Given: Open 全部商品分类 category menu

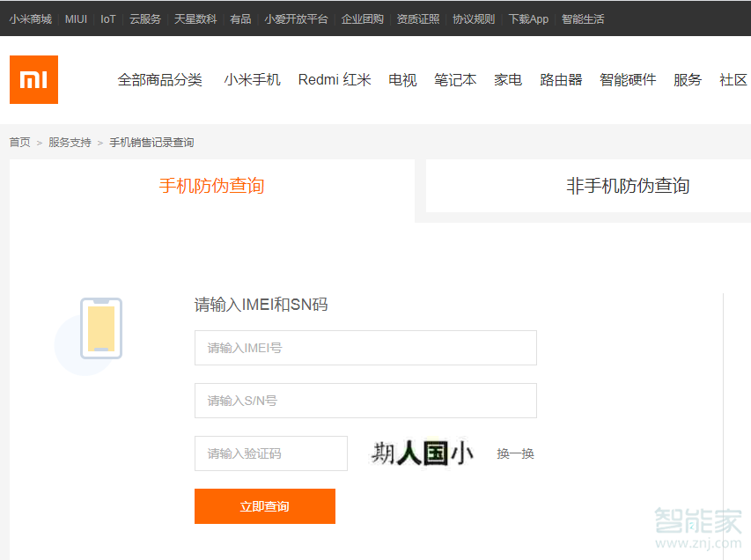Looking at the screenshot, I should pyautogui.click(x=159, y=78).
